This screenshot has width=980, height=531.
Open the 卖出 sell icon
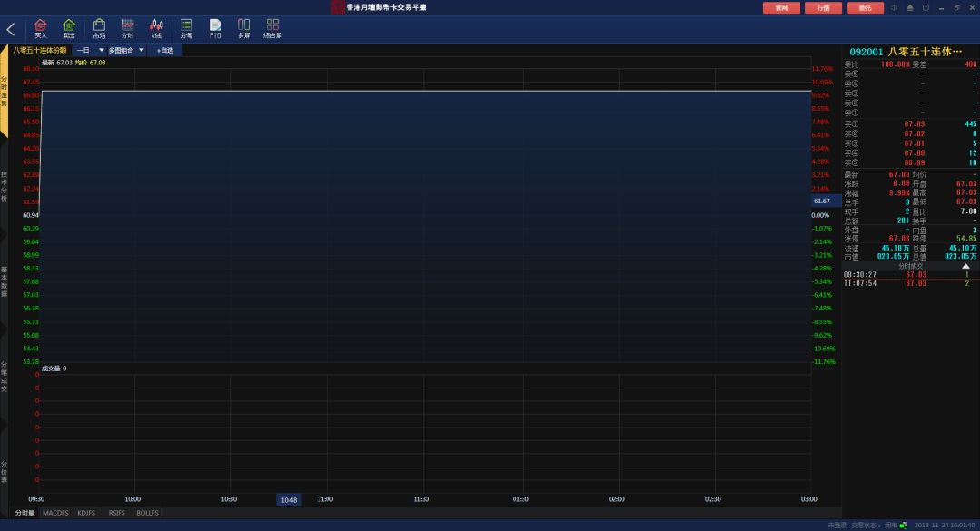(69, 28)
